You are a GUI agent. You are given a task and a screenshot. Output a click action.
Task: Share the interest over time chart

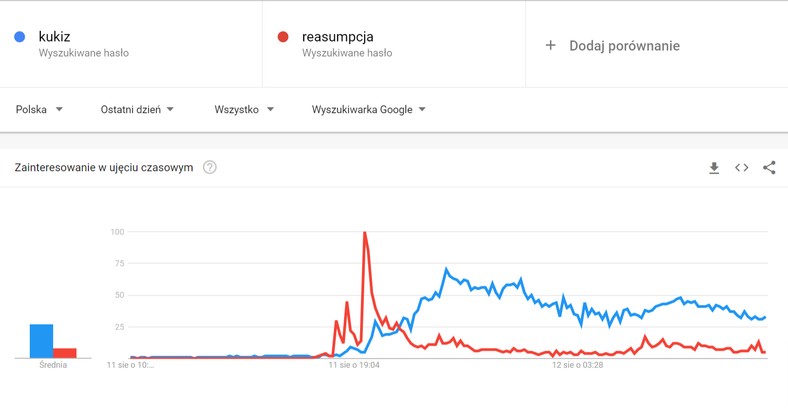[x=769, y=168]
